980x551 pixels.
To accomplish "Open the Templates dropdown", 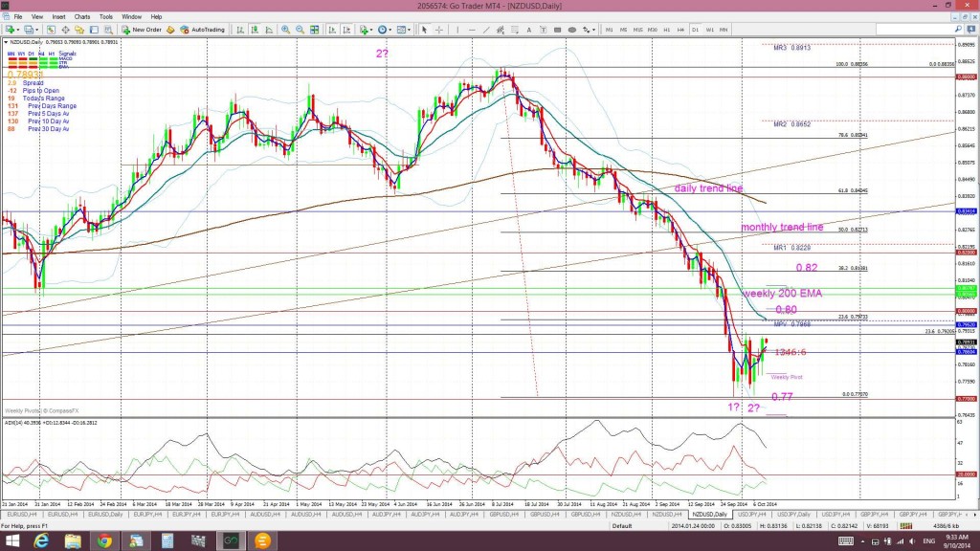I will point(403,30).
